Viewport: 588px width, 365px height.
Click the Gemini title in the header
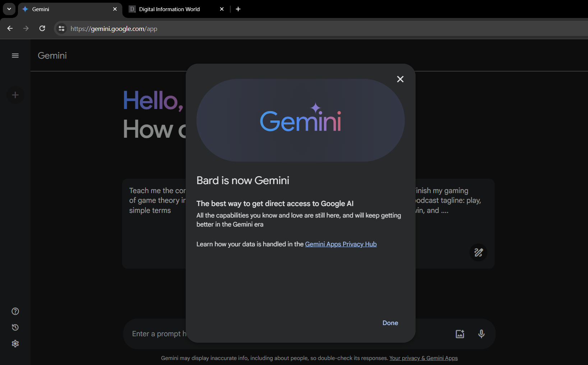52,56
